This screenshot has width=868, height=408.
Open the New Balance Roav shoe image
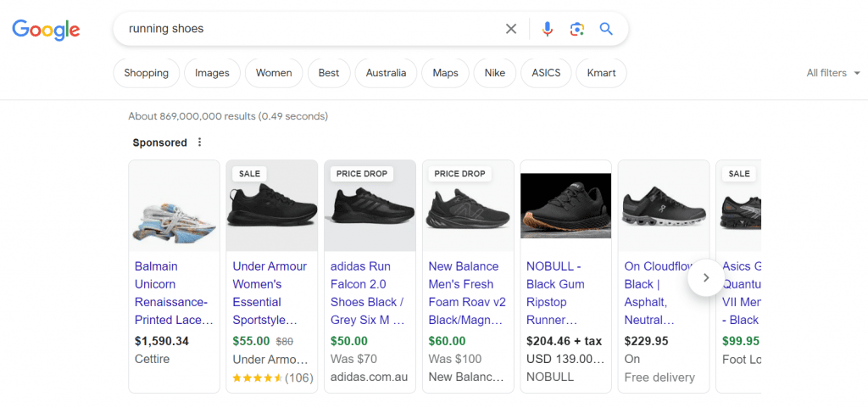pyautogui.click(x=468, y=206)
